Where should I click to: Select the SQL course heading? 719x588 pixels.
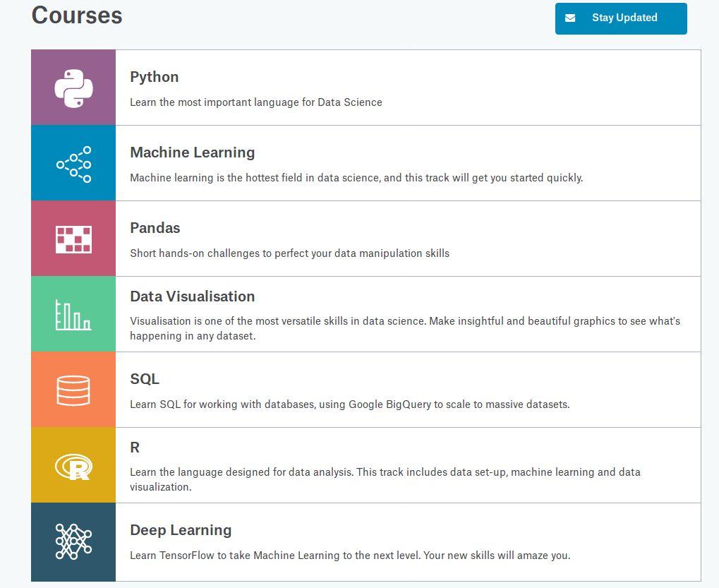coord(145,379)
